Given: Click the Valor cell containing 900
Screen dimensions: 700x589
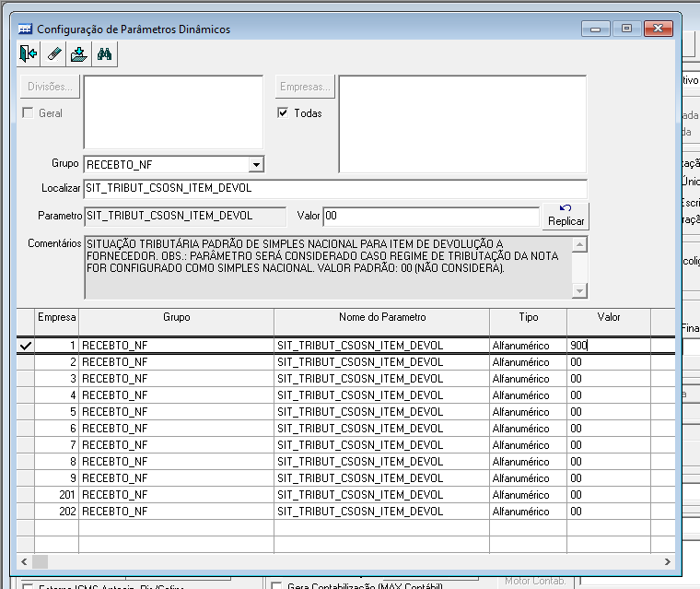Looking at the screenshot, I should point(609,346).
